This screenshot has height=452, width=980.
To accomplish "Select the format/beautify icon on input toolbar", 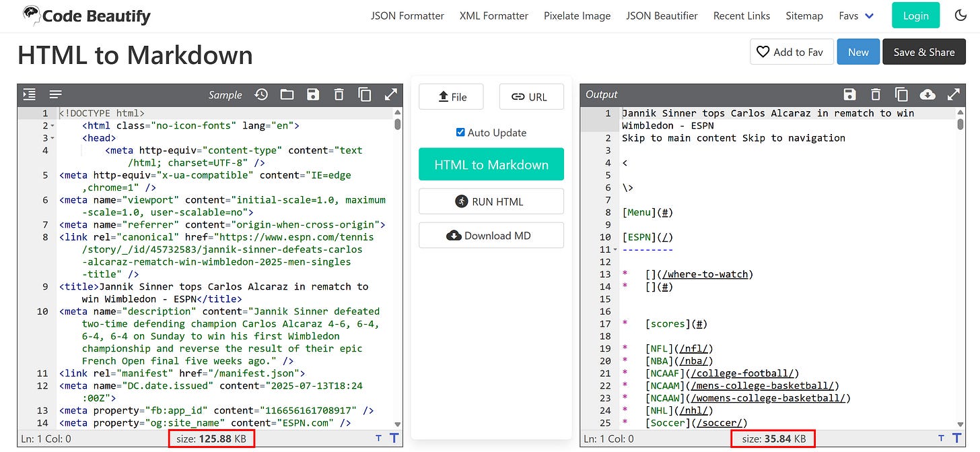I will (x=55, y=94).
